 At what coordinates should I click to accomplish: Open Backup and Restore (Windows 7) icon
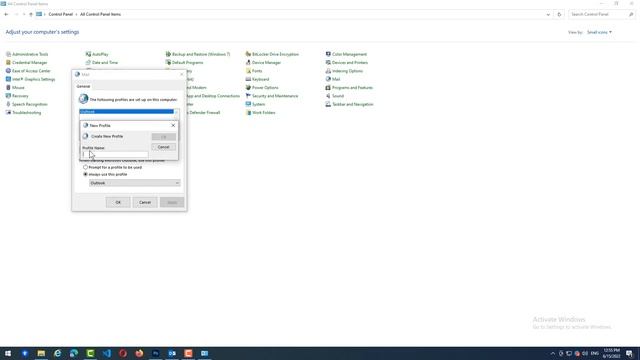click(168, 54)
